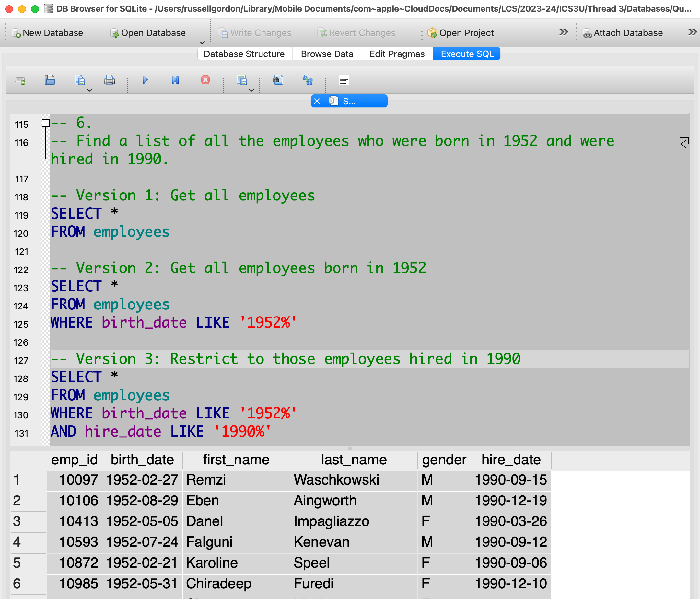Screen dimensions: 700x599
Task: Stop execution with the red X icon
Action: (205, 80)
